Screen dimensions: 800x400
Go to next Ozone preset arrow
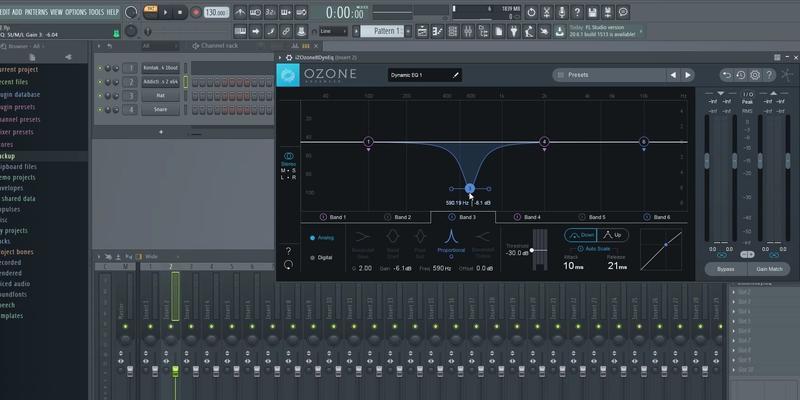point(688,75)
